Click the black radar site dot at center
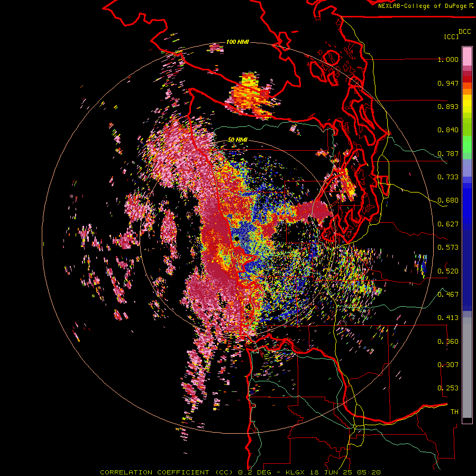This screenshot has width=476, height=476. coord(236,239)
